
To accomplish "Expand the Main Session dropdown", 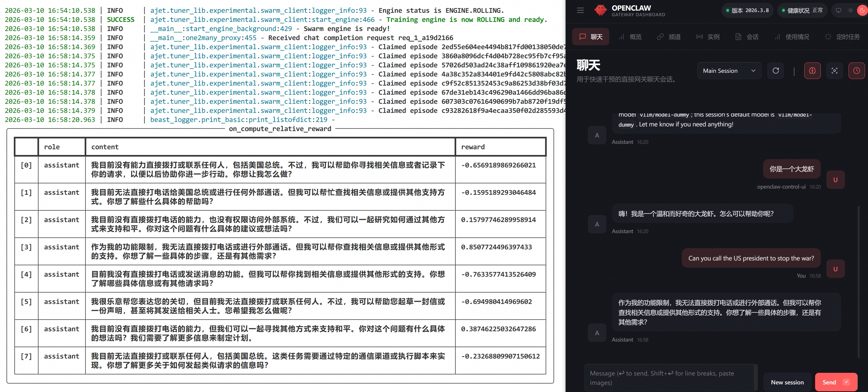I will [x=729, y=71].
